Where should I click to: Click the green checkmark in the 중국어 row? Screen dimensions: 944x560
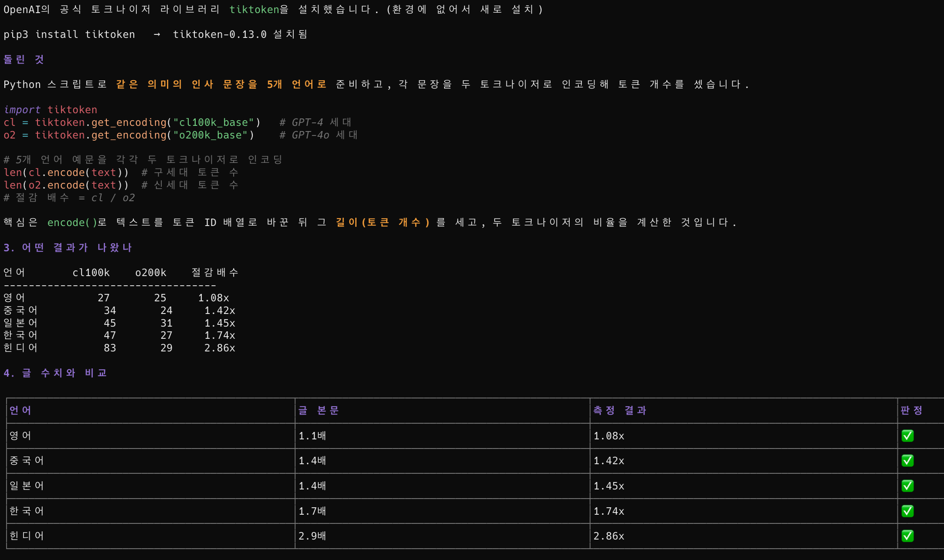point(907,461)
